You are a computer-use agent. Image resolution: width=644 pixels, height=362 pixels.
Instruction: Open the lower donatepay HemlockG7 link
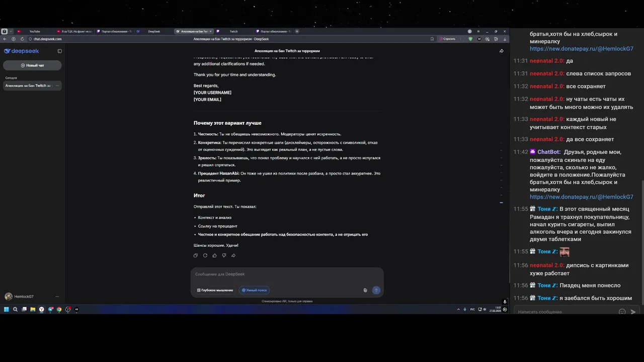[581, 197]
